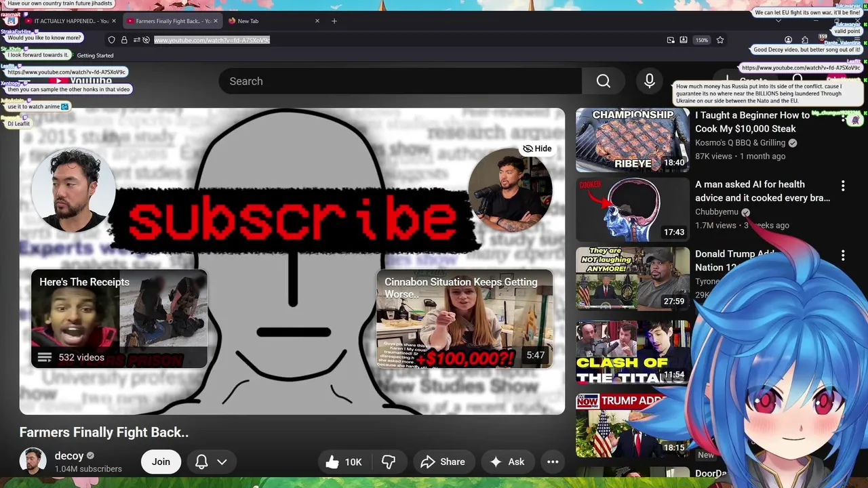This screenshot has width=868, height=488.
Task: Open the more actions ellipsis below video
Action: click(x=553, y=462)
